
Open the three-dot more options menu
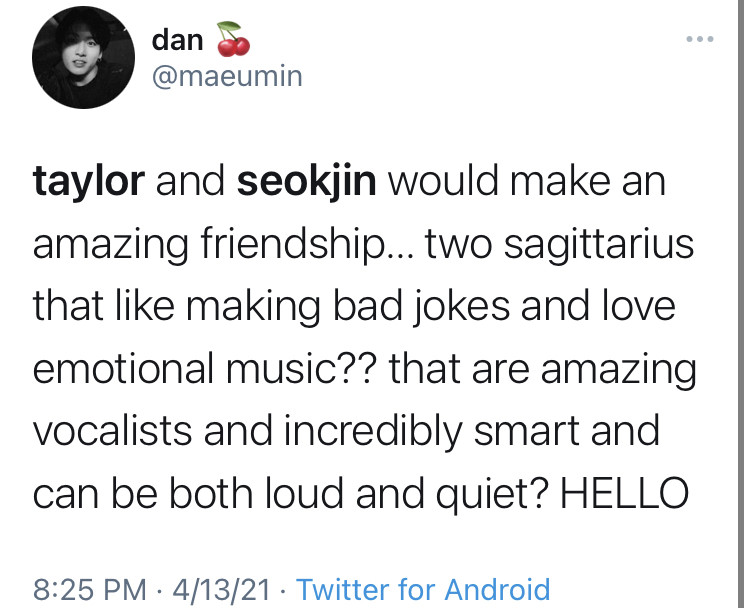tap(700, 39)
